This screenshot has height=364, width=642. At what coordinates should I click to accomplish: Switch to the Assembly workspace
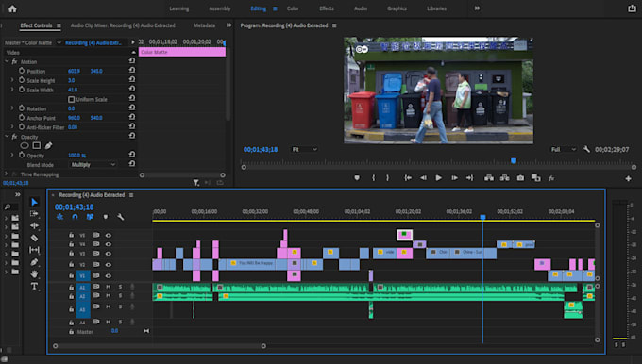(220, 8)
